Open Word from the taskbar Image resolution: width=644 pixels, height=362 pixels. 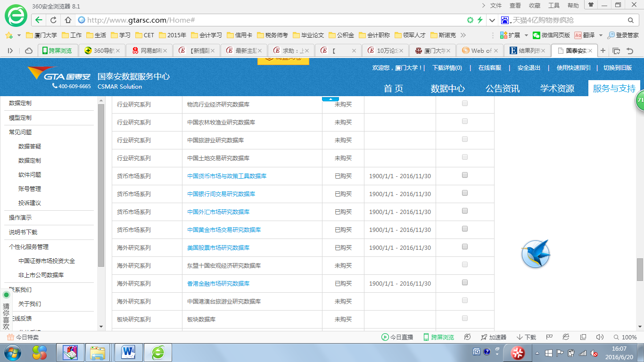[x=128, y=352]
